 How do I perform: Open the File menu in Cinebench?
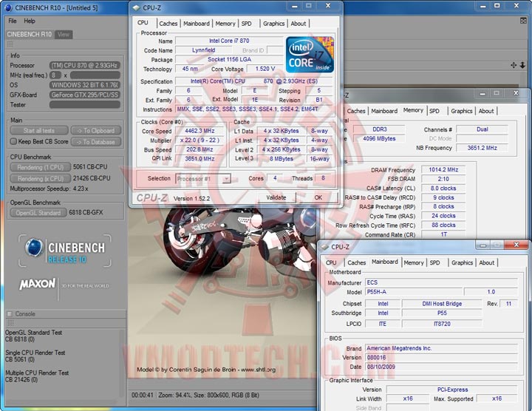13,21
